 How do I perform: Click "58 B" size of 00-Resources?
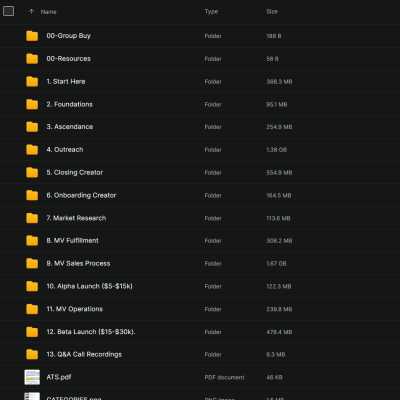point(272,59)
